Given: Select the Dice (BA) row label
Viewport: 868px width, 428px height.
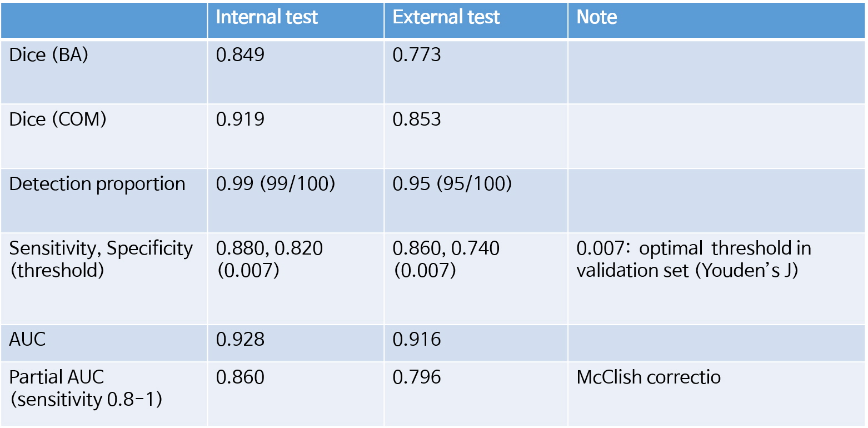Looking at the screenshot, I should 49,56.
